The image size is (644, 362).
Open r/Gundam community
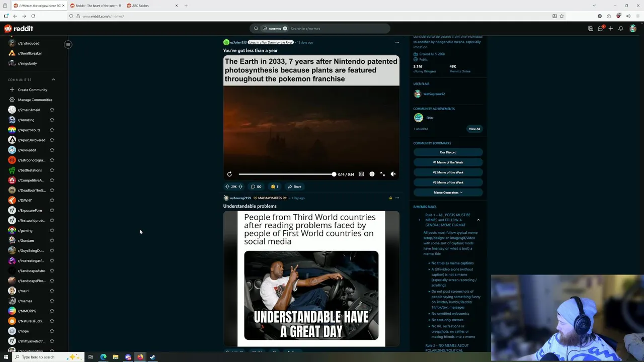(26, 240)
